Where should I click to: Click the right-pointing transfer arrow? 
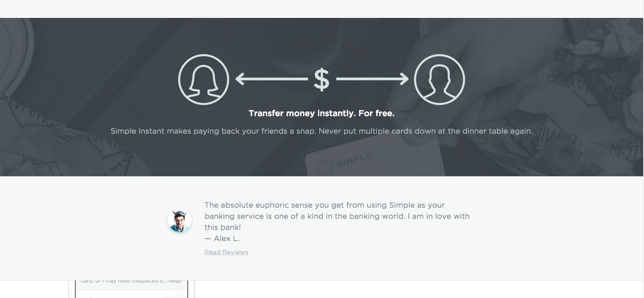[372, 79]
